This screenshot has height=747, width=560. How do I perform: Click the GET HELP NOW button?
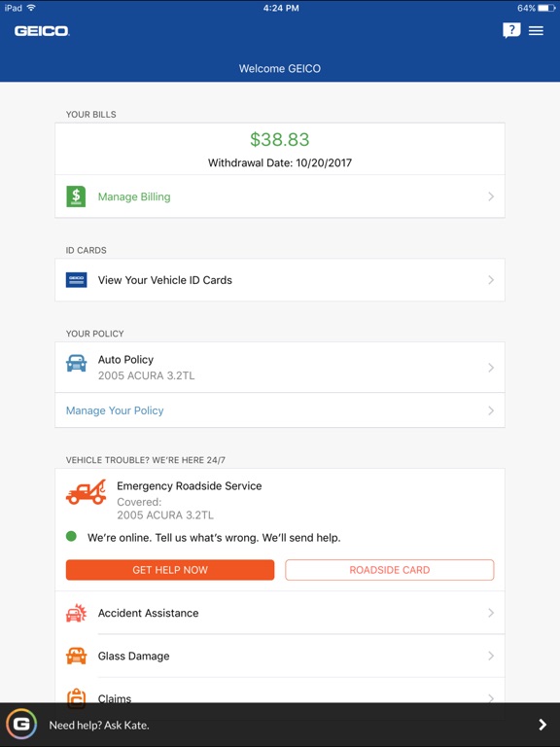click(170, 570)
